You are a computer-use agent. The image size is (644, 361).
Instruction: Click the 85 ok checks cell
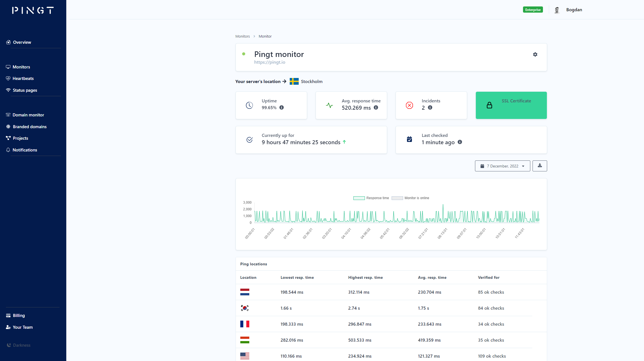491,292
